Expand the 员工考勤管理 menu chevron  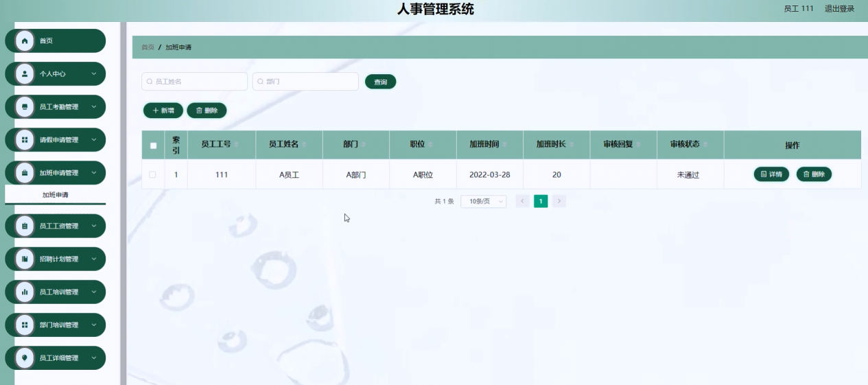(94, 106)
